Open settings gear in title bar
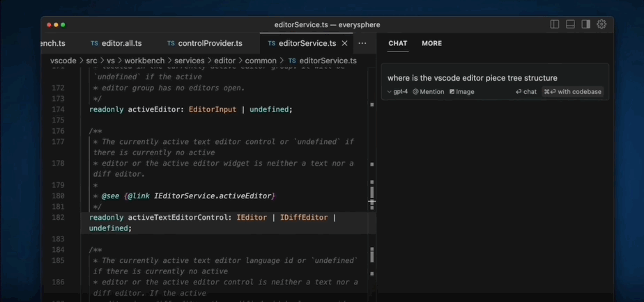 click(x=601, y=24)
